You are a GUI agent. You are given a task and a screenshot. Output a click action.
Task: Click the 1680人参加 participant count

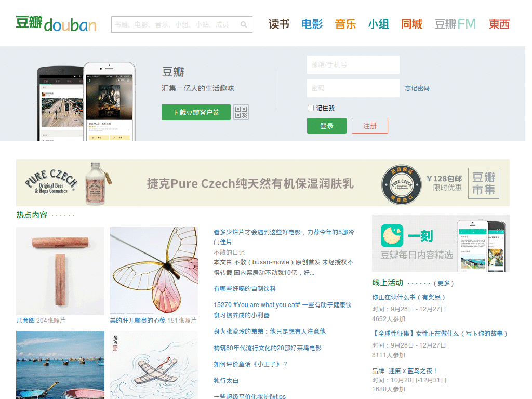pos(389,389)
